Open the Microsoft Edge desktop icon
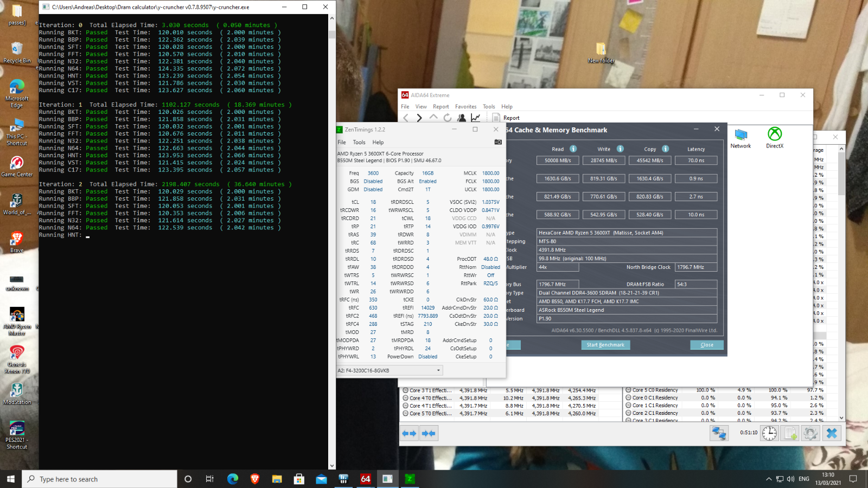868x488 pixels. coord(17,93)
